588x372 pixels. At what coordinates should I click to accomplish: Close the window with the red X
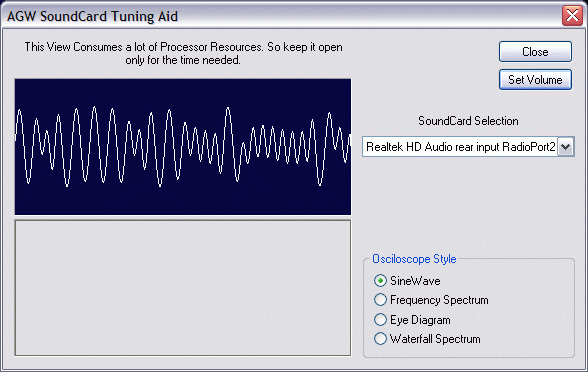pyautogui.click(x=572, y=16)
